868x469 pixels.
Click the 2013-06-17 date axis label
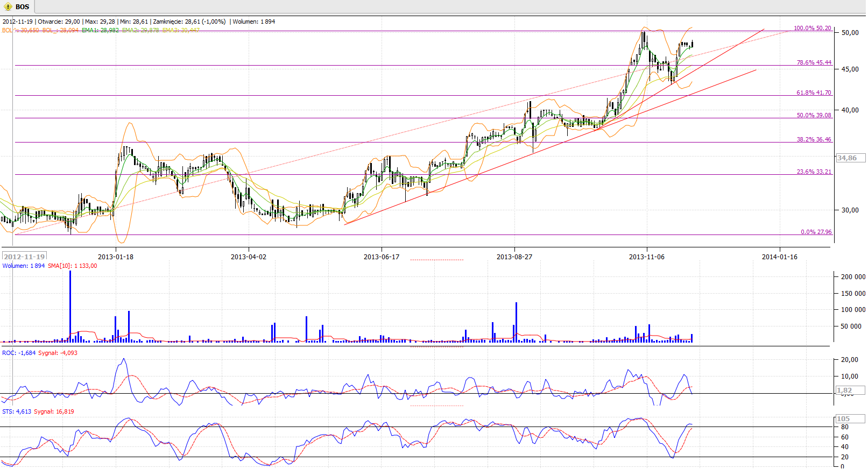point(382,257)
